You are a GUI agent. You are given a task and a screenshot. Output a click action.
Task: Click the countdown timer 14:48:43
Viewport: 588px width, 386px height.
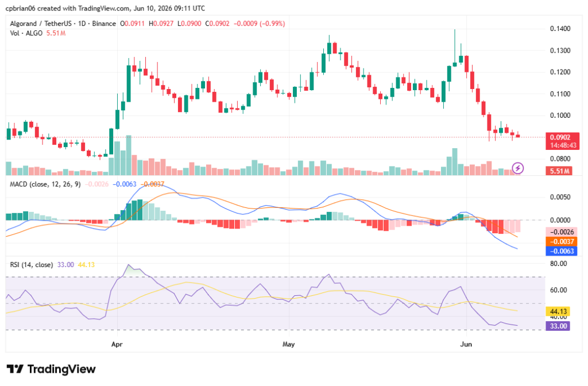tap(563, 145)
